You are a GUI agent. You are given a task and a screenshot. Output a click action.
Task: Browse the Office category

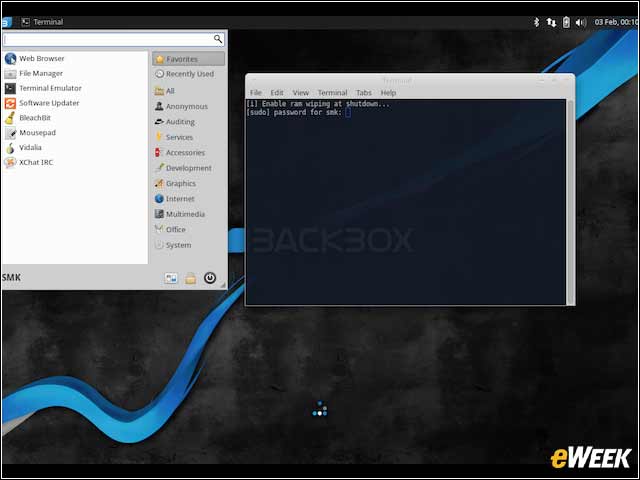click(189, 229)
